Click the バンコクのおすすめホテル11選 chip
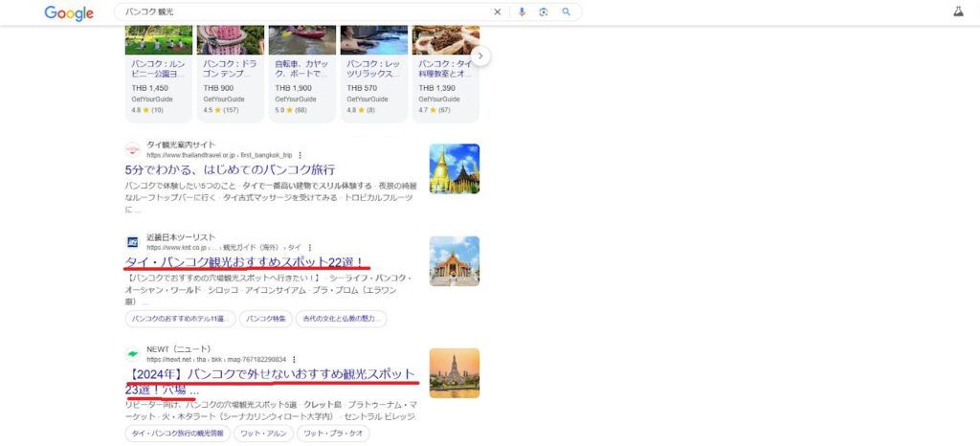The image size is (980, 446). point(181,319)
